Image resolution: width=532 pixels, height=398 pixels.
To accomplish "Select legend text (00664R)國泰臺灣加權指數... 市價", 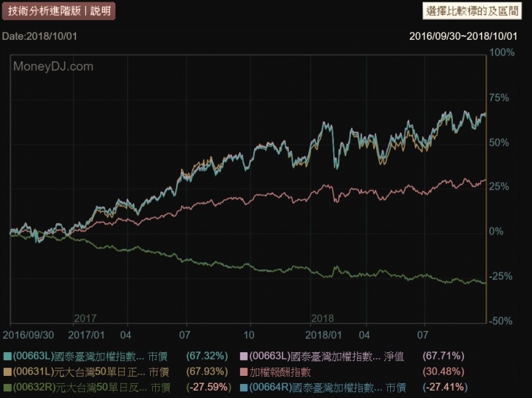I will pos(328,388).
